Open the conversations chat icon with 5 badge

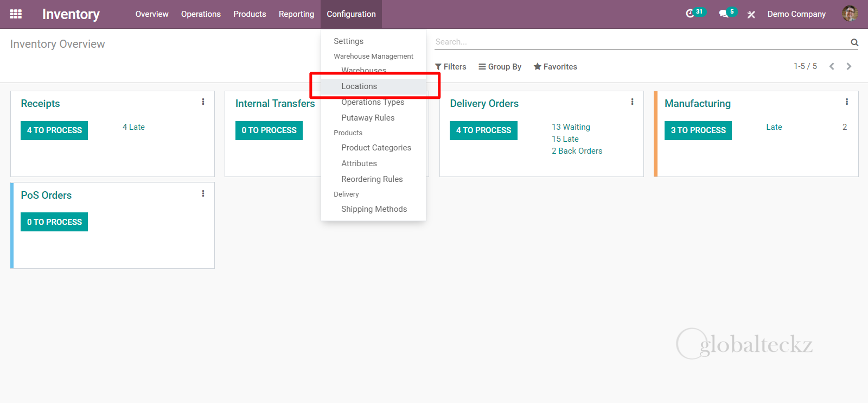coord(727,13)
